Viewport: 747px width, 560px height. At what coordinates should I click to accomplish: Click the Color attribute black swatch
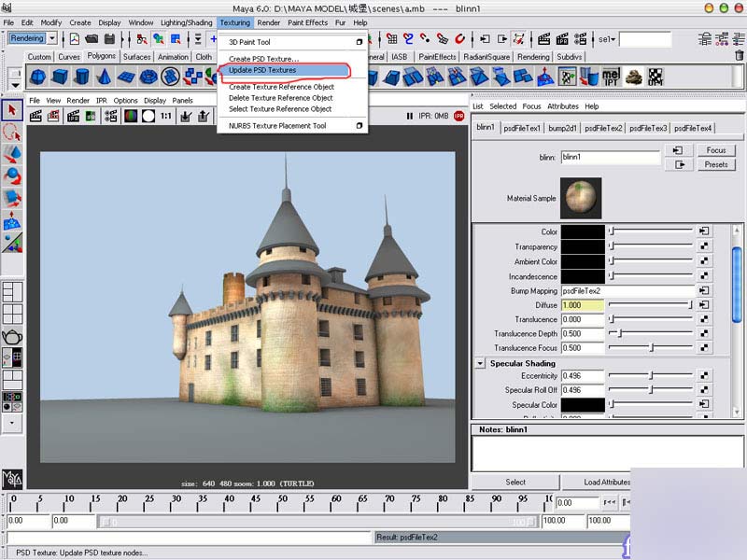[583, 231]
